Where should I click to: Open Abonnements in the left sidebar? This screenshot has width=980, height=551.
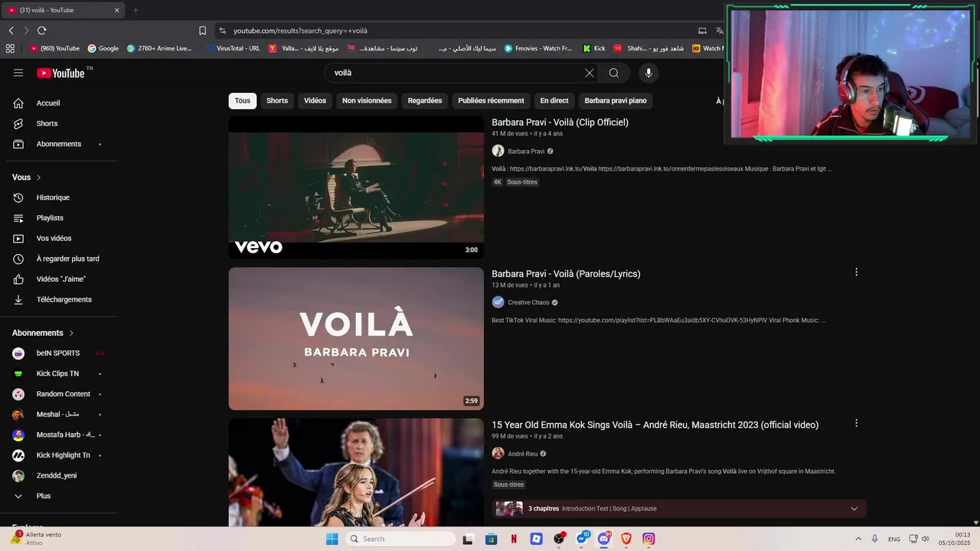pyautogui.click(x=60, y=144)
